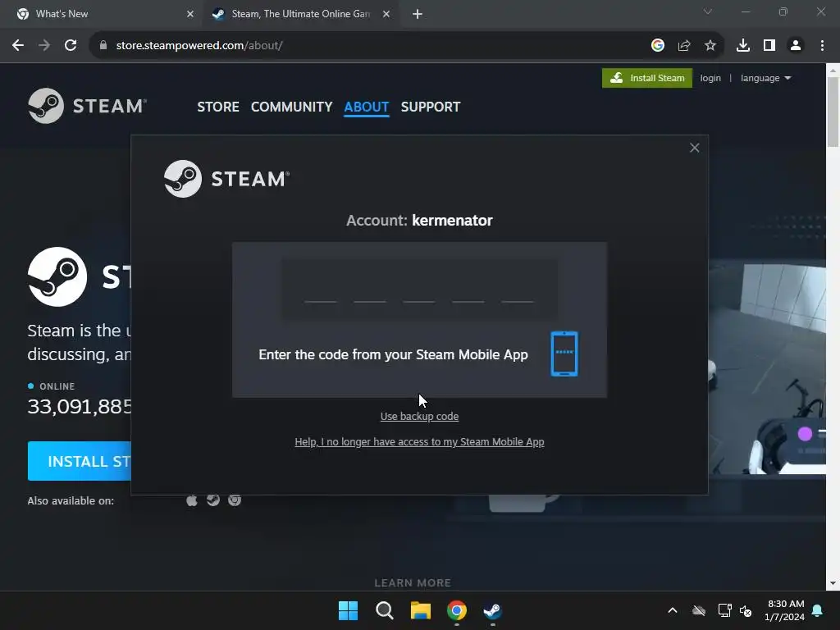The image size is (840, 630).
Task: Click the Steam icon in taskbar
Action: tap(492, 610)
